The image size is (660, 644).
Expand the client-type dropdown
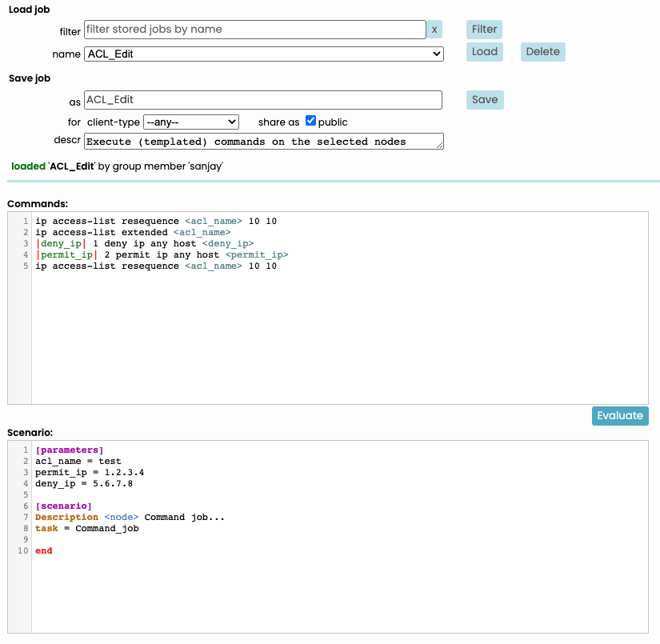(190, 122)
